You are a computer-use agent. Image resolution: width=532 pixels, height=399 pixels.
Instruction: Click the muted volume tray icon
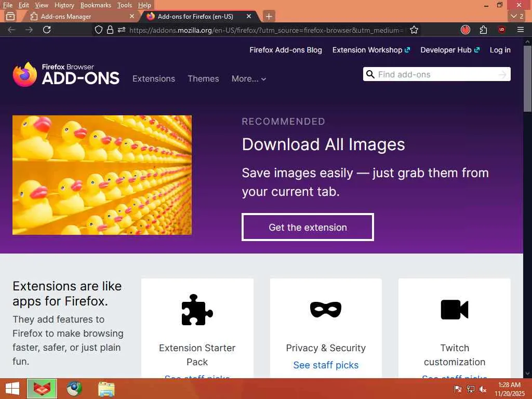click(x=483, y=389)
